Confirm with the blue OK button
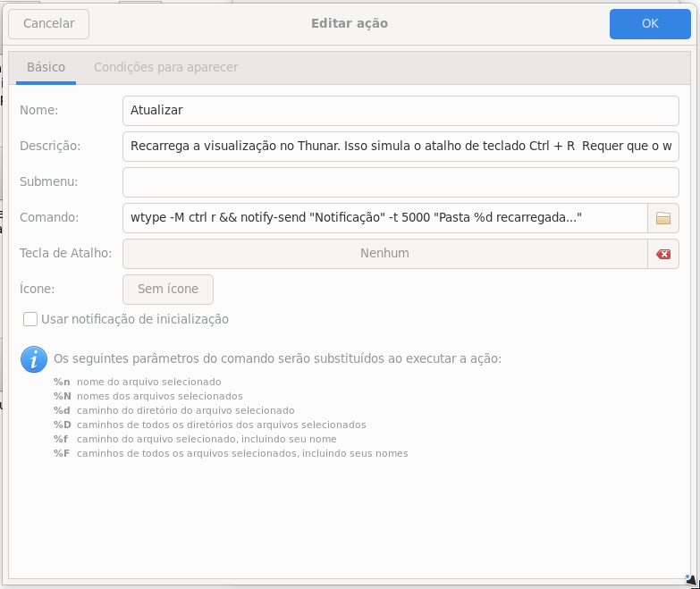Image resolution: width=700 pixels, height=589 pixels. tap(650, 24)
